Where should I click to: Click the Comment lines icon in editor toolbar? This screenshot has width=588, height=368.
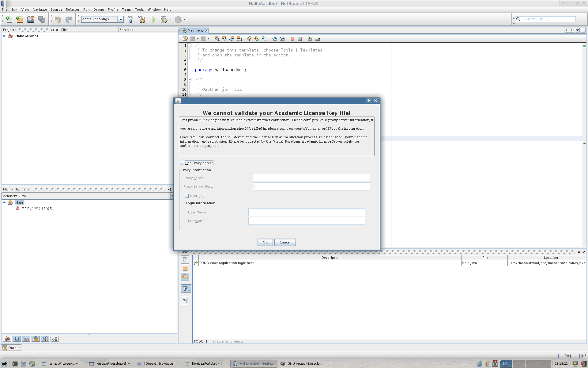tap(310, 39)
